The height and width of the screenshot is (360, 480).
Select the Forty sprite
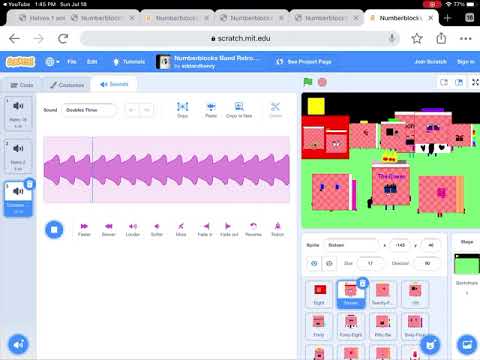(319, 325)
